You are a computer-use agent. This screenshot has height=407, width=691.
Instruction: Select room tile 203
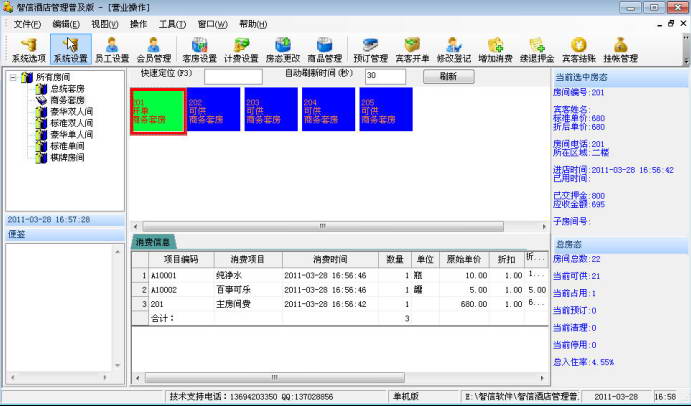tap(271, 109)
